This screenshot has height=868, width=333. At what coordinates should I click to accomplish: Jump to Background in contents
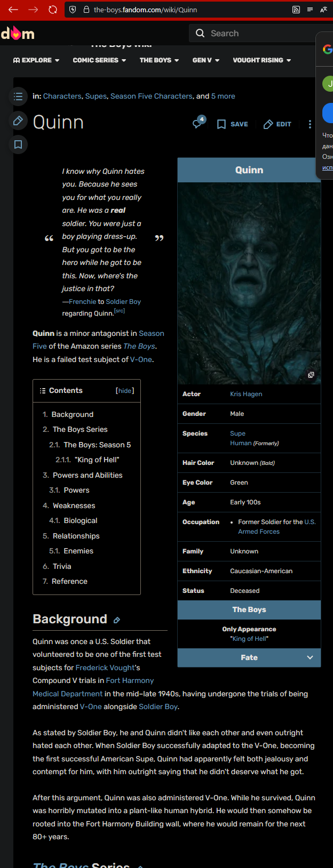(x=73, y=414)
